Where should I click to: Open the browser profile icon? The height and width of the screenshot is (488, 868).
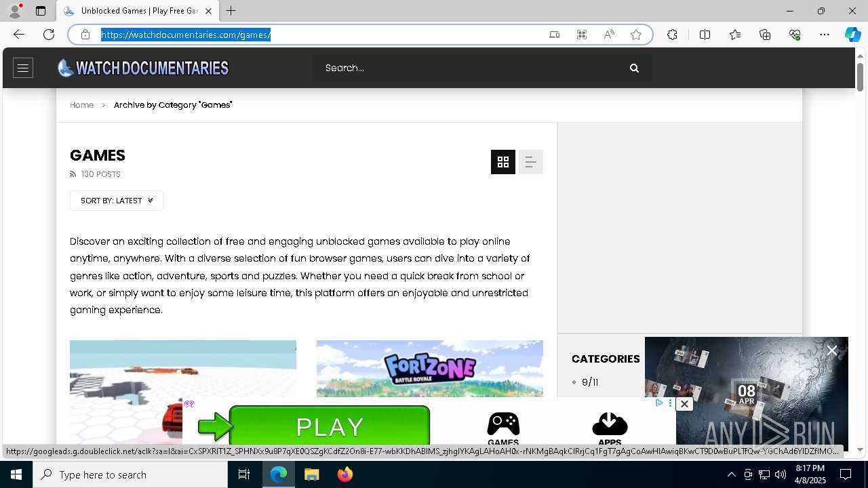click(15, 11)
